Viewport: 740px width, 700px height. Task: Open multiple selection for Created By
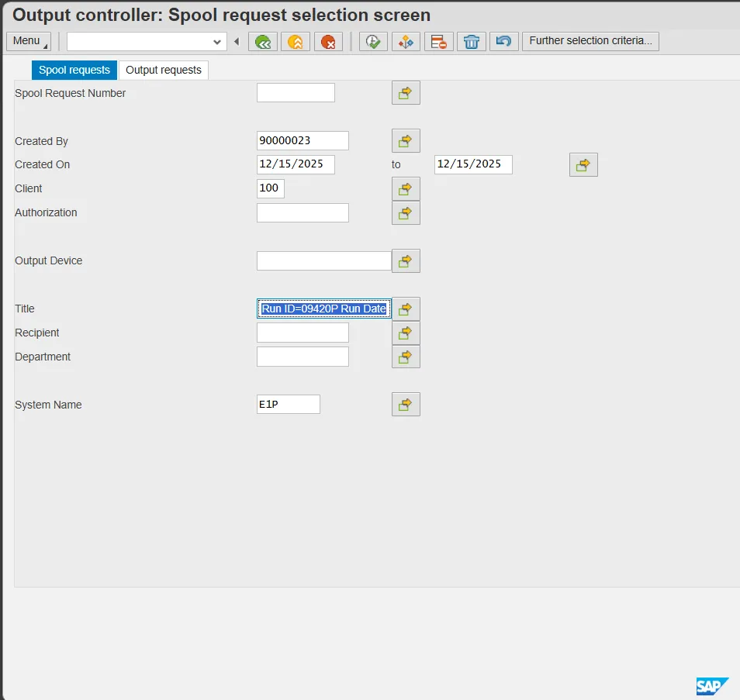(405, 141)
